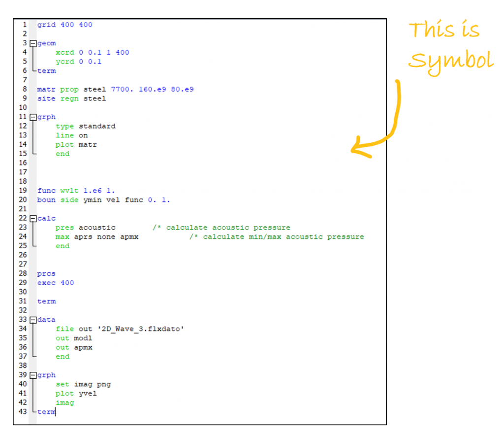
Task: Click the end keyword at line 25
Action: click(63, 246)
